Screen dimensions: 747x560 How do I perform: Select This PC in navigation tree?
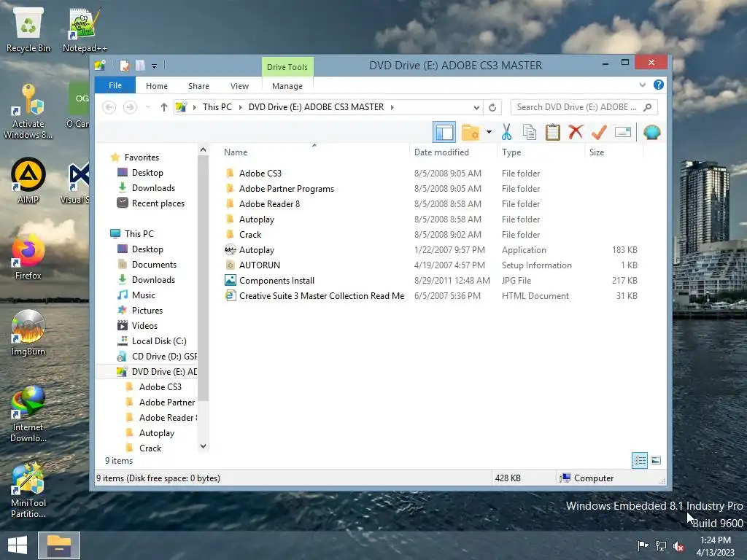point(139,234)
